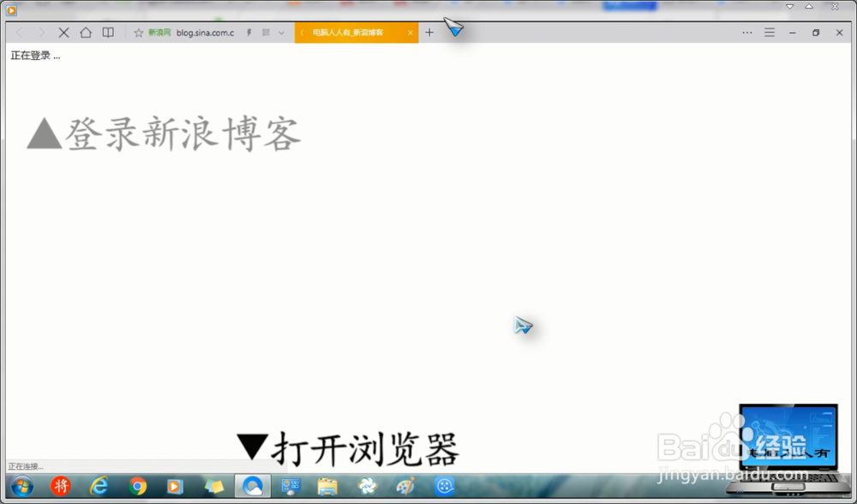The image size is (857, 504).
Task: Open the browser home page icon
Action: click(86, 33)
